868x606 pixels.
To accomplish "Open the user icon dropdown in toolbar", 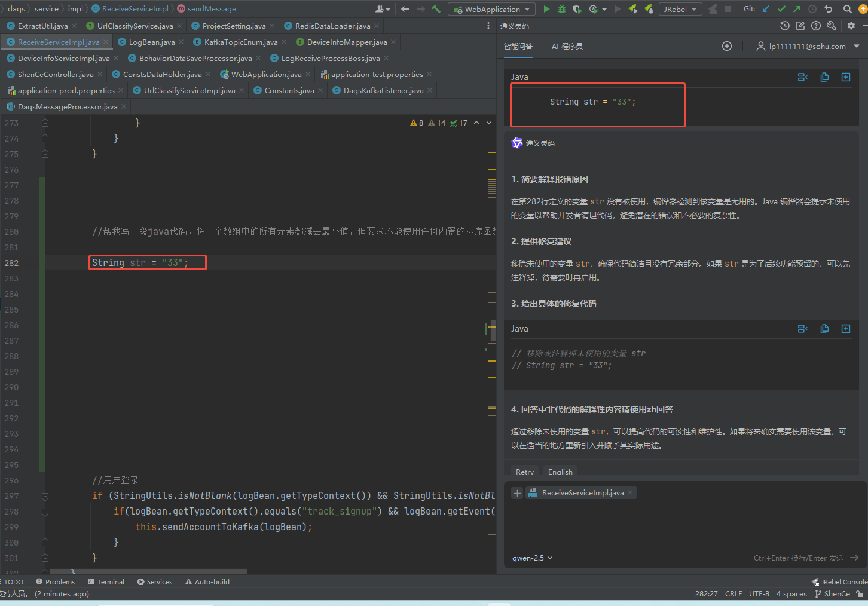I will tap(383, 9).
